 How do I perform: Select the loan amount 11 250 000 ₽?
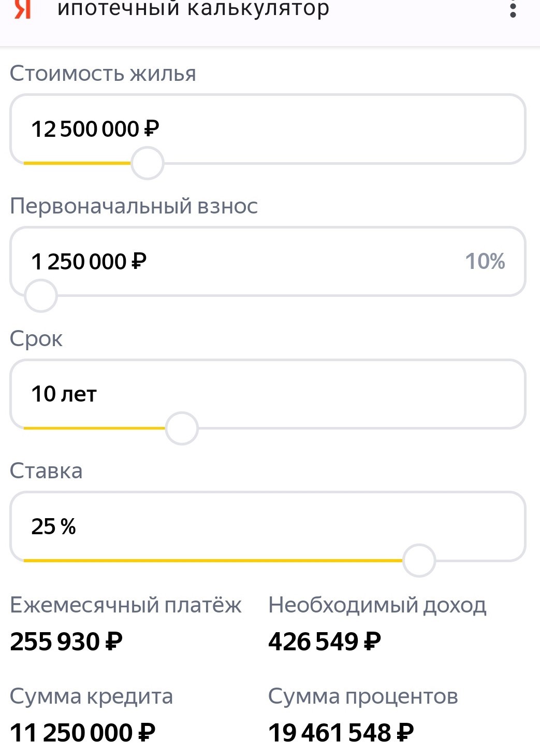pyautogui.click(x=83, y=733)
